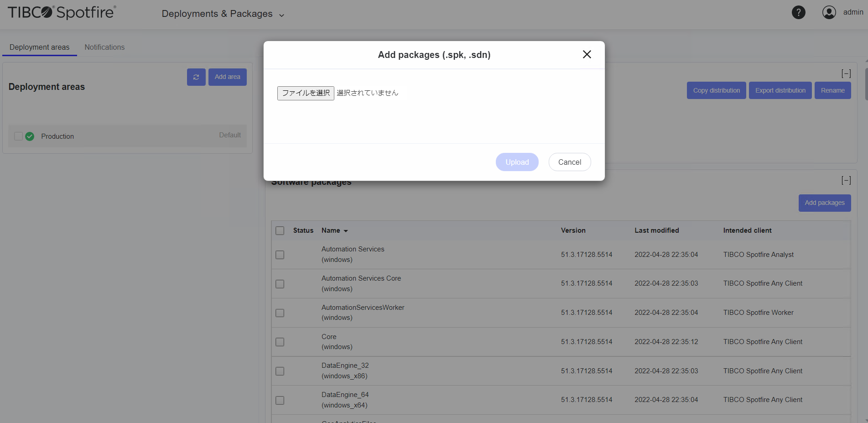Screen dimensions: 868x423
Task: Check the DataEngine_32 row checkbox
Action: [x=280, y=371]
